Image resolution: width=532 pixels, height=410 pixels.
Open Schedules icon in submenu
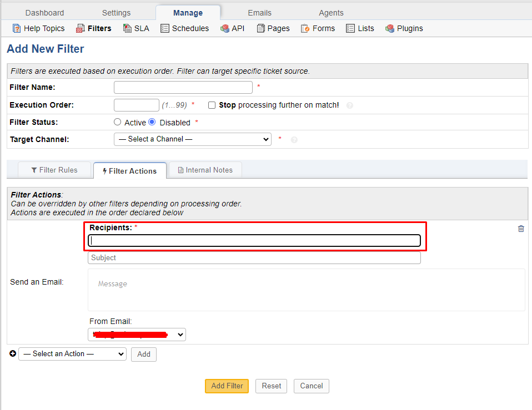click(x=165, y=28)
